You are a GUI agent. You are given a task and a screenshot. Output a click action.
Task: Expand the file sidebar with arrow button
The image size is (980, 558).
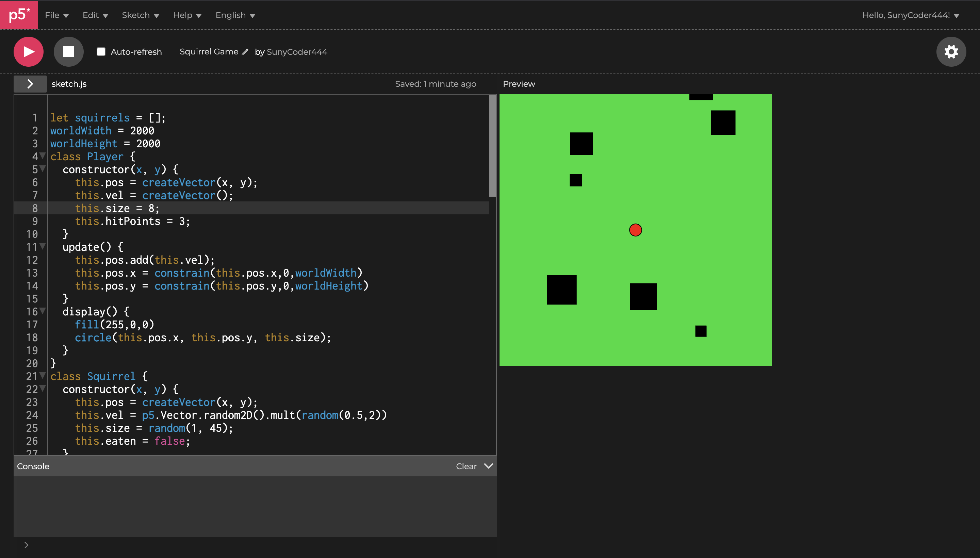[x=30, y=84]
